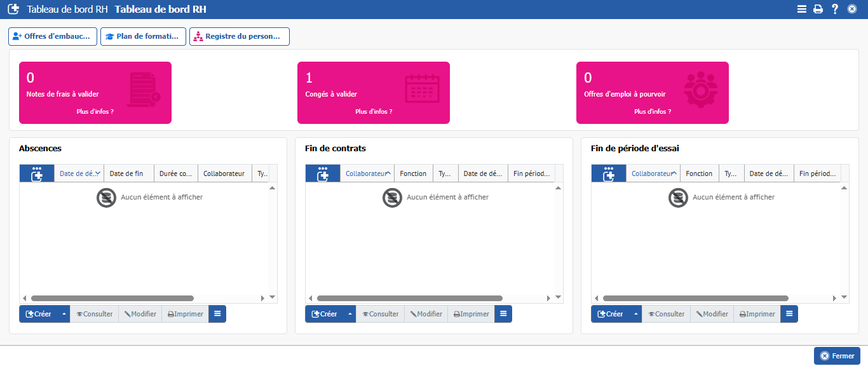Click the print icon in the title bar
This screenshot has width=868, height=366.
pos(818,10)
